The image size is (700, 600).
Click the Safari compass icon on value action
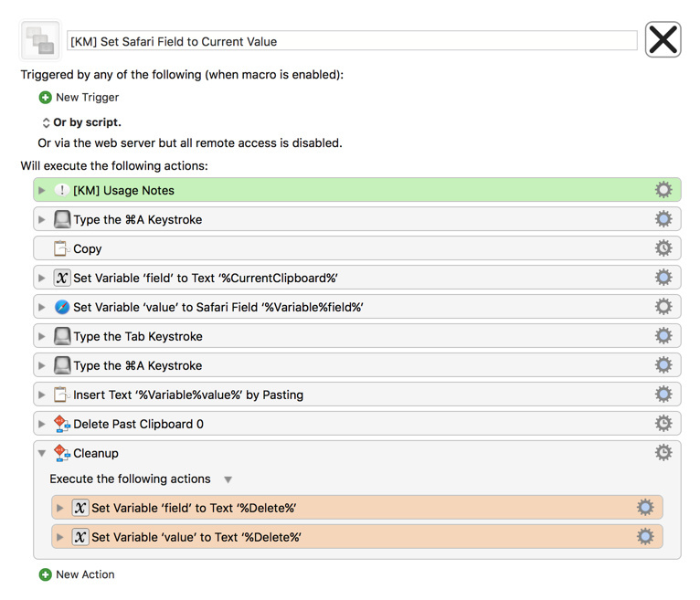pyautogui.click(x=62, y=307)
